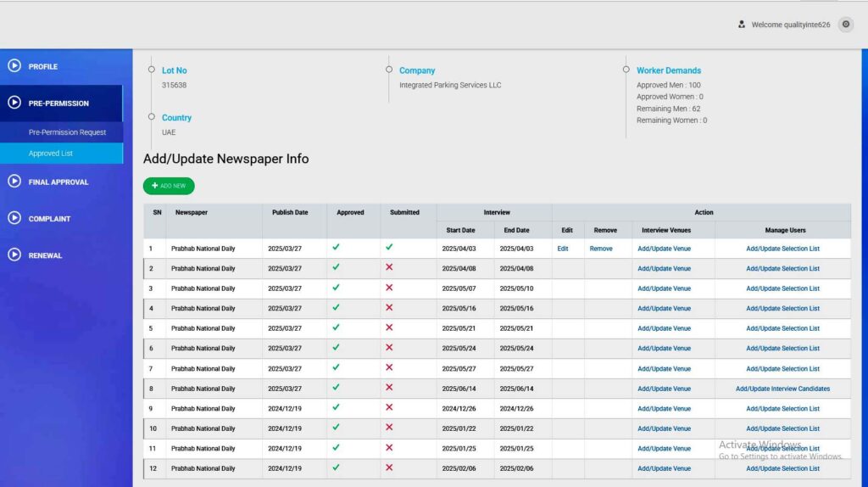The image size is (868, 487).
Task: Click the red Submitted cross in row 12
Action: pyautogui.click(x=389, y=467)
